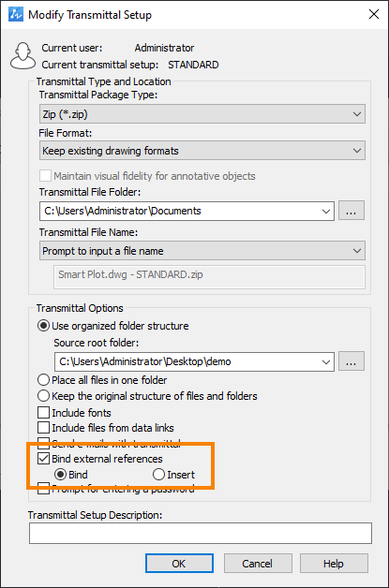Expand the Source root folder path list
This screenshot has width=389, height=588.
pyautogui.click(x=326, y=361)
